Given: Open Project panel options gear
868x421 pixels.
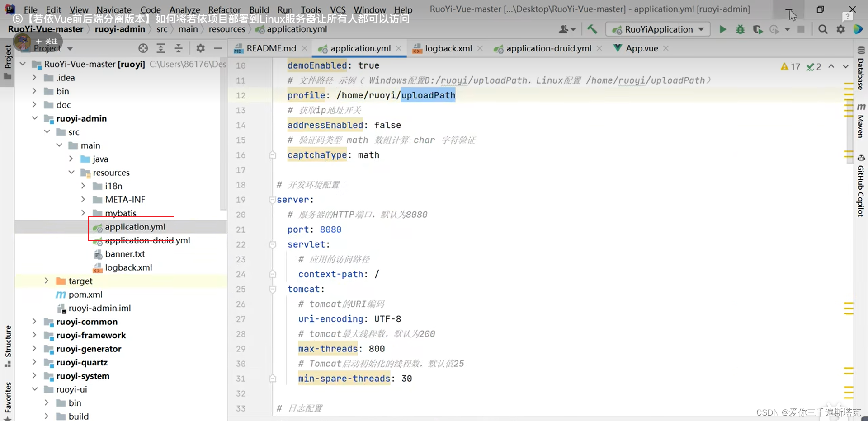Looking at the screenshot, I should (x=200, y=48).
